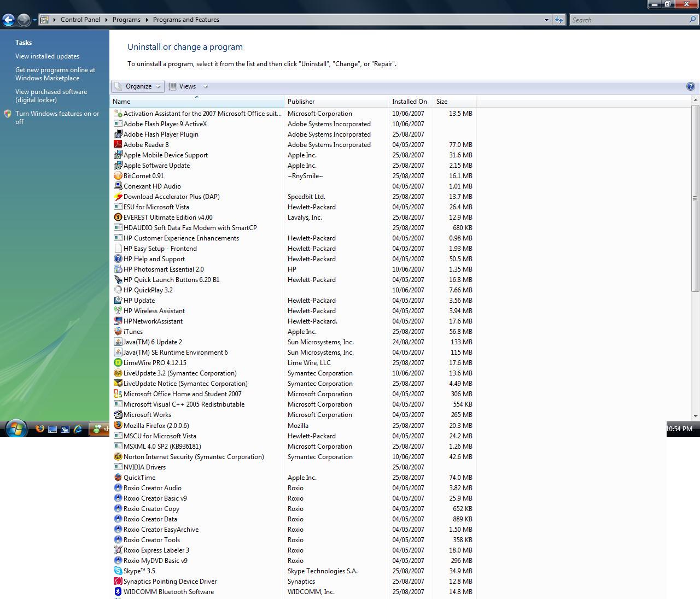Go to Programs in the breadcrumb
Screen dimensions: 700x599
tap(126, 20)
